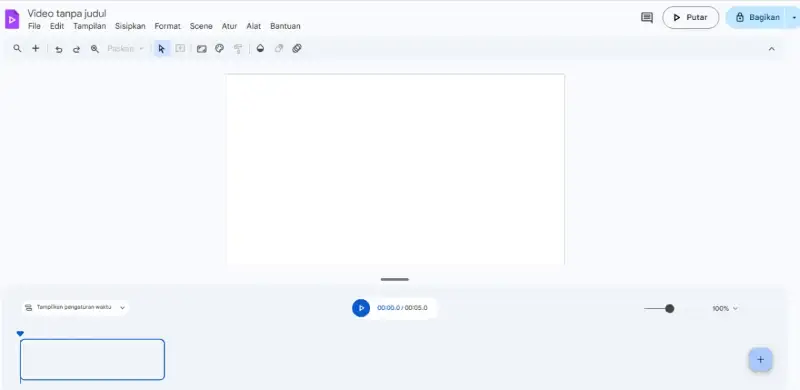Viewport: 800px width, 390px height.
Task: Open the Bantuan menu
Action: tap(285, 26)
